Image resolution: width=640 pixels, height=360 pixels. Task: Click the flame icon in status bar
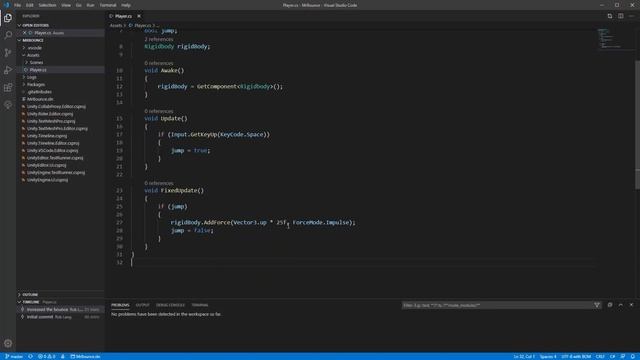(x=62, y=356)
